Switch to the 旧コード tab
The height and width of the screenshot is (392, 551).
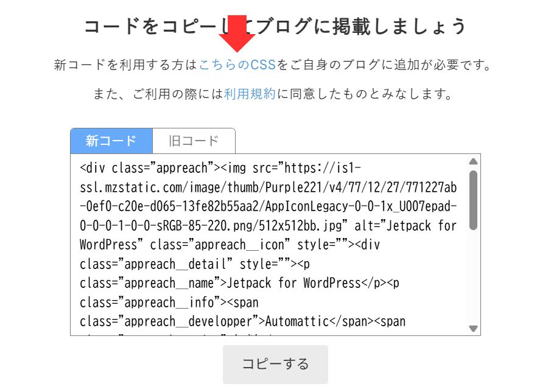pos(194,141)
